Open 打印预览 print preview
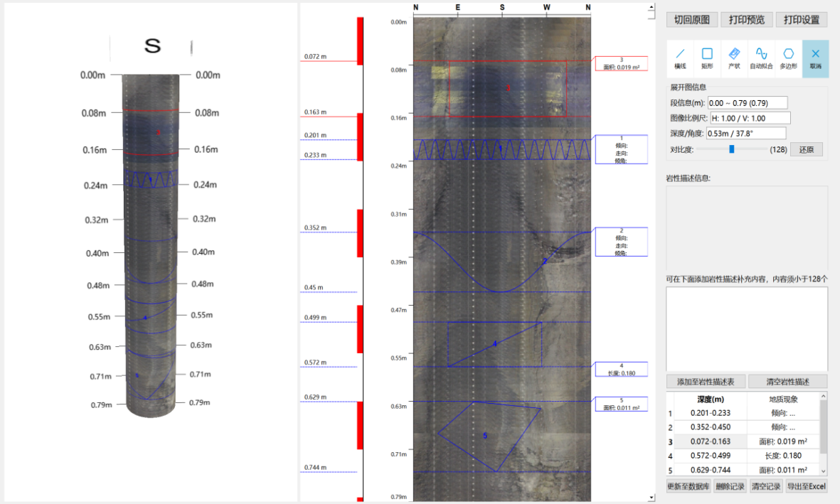 point(746,20)
